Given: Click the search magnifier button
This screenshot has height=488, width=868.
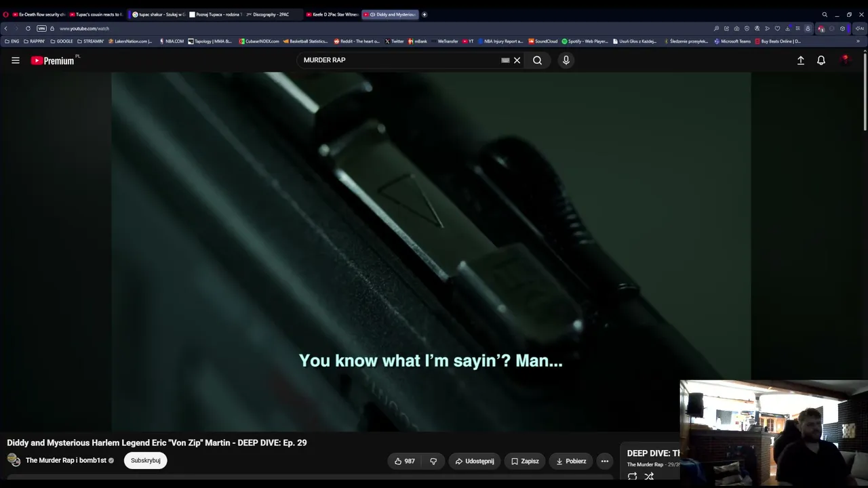Looking at the screenshot, I should coord(537,60).
